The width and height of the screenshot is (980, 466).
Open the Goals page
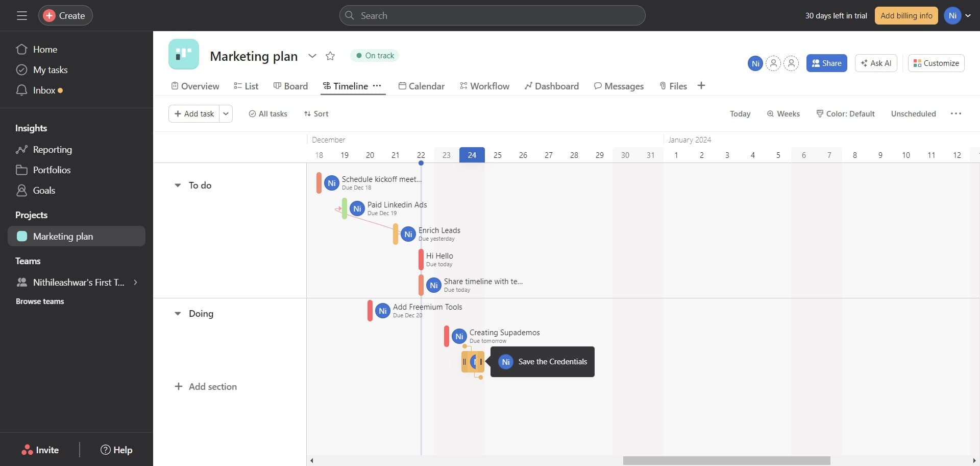click(43, 190)
